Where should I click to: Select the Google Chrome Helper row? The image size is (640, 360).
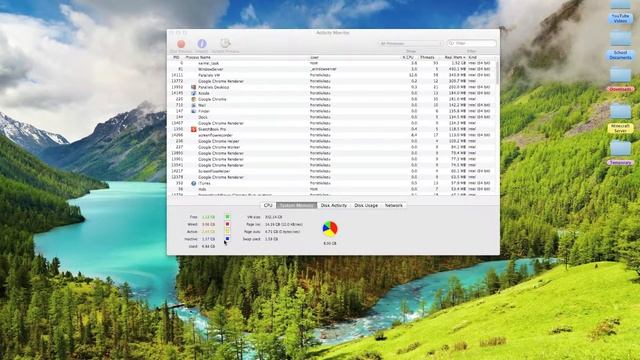click(x=332, y=141)
